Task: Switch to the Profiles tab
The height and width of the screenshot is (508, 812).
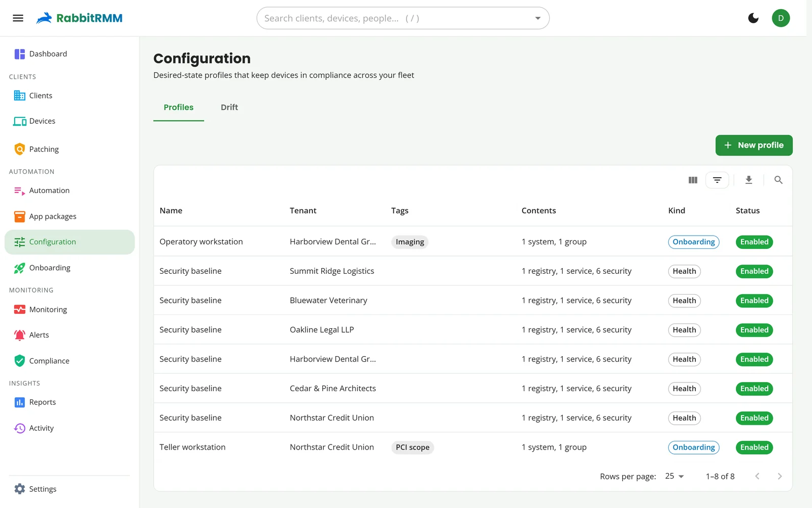Action: point(179,107)
